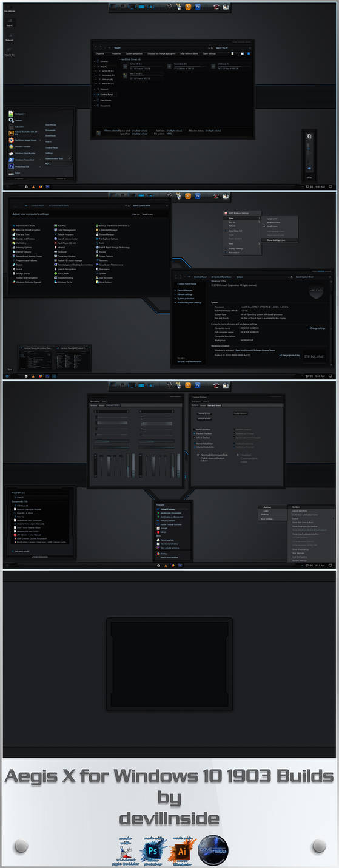Open Mixer link in volume flyout
The image size is (339, 868).
pos(309,177)
